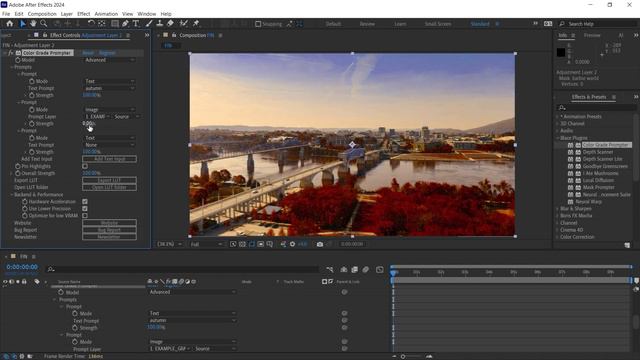Image resolution: width=640 pixels, height=360 pixels.
Task: Click the black color swatch in Info panel
Action: click(561, 52)
